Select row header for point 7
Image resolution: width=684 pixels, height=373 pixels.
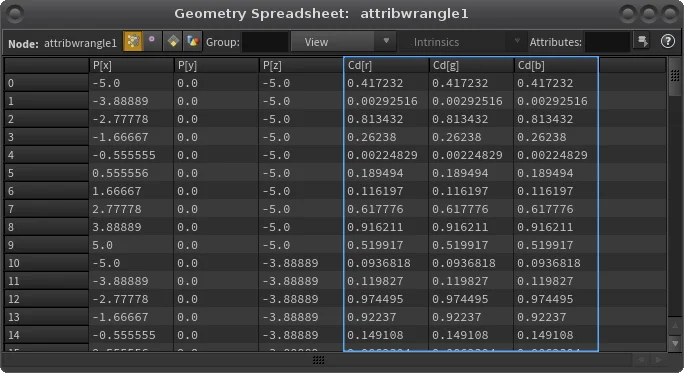pyautogui.click(x=47, y=209)
